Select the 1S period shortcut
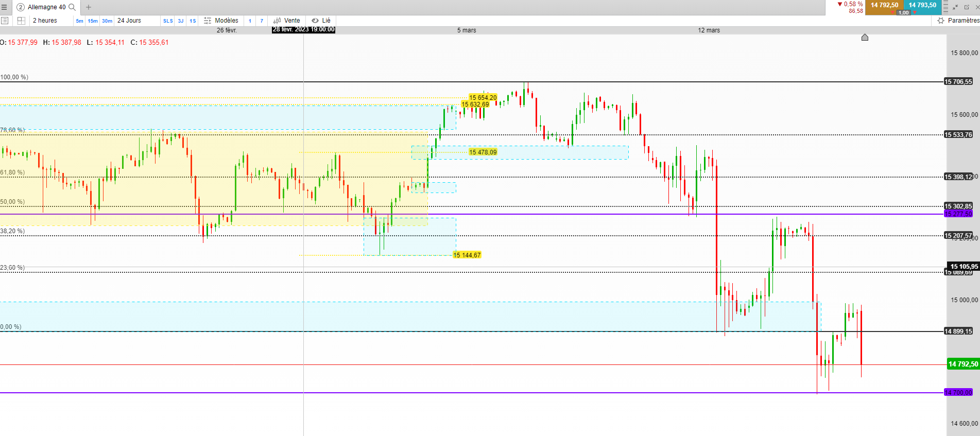Image resolution: width=980 pixels, height=436 pixels. point(193,21)
